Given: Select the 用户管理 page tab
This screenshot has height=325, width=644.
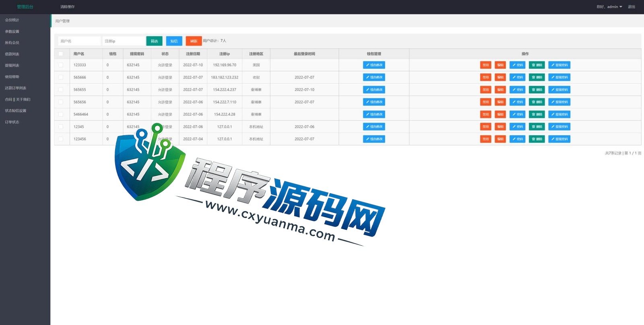Looking at the screenshot, I should point(62,21).
